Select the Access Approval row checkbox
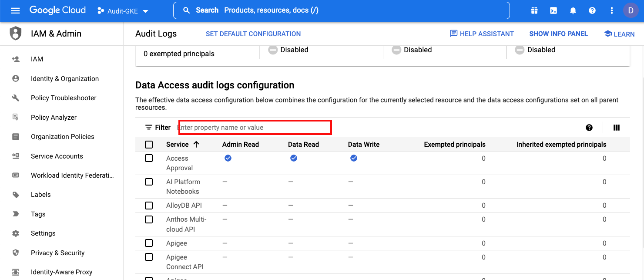The height and width of the screenshot is (280, 644). pos(149,159)
